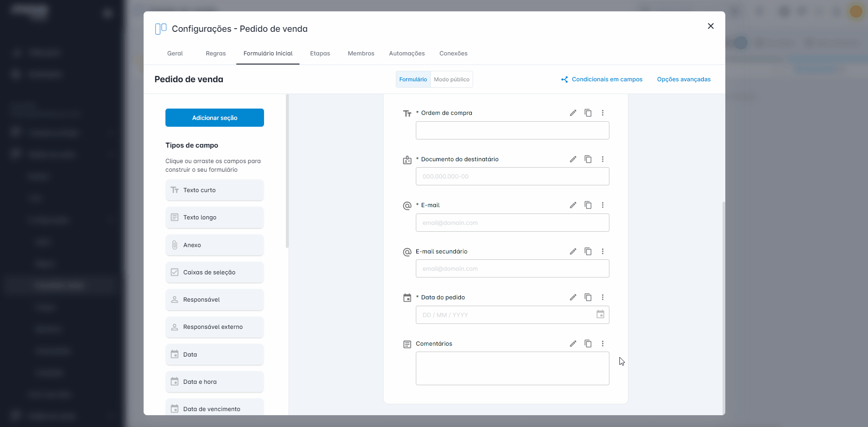Open more options for E-mail field
Viewport: 868px width, 427px height.
coord(603,205)
